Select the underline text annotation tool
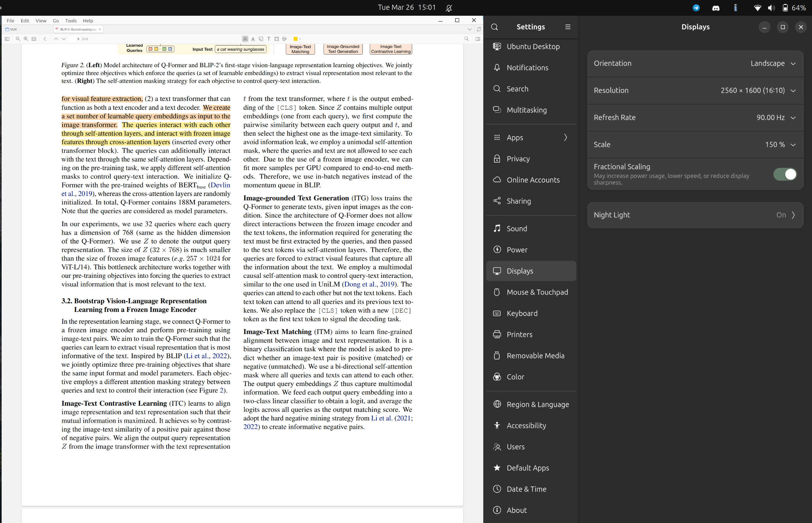This screenshot has height=523, width=812. click(253, 39)
